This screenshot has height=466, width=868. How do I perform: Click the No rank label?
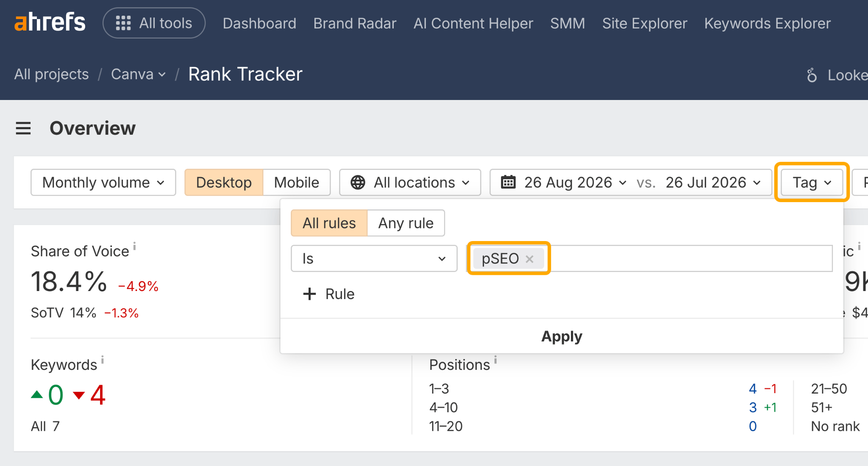(835, 426)
